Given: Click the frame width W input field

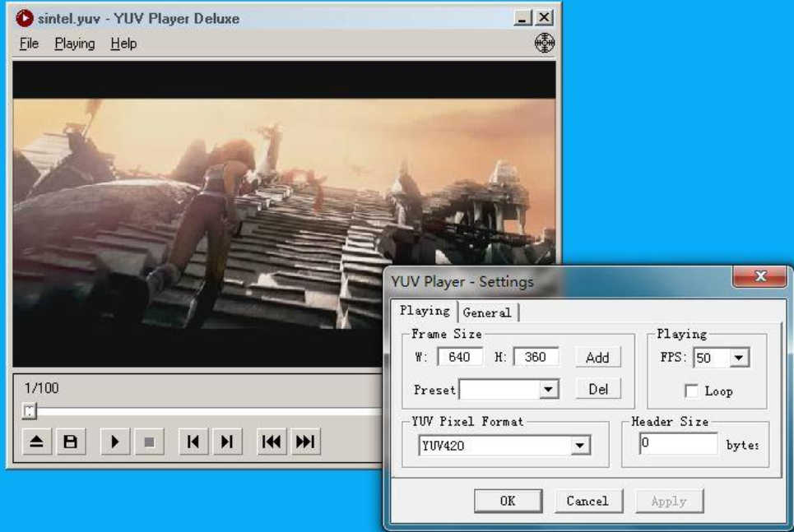Looking at the screenshot, I should 459,357.
